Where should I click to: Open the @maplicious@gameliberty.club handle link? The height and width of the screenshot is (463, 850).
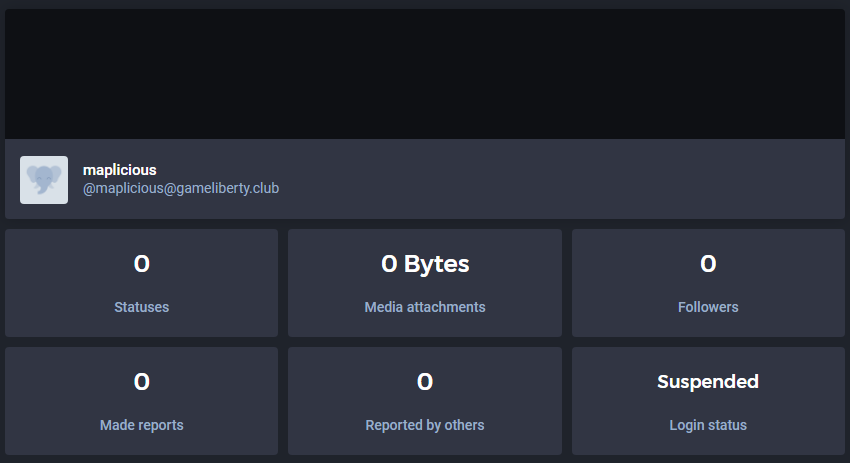pyautogui.click(x=180, y=188)
